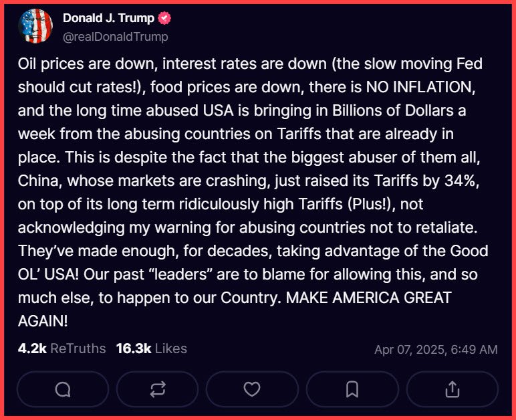ReTruth this post using the arrows icon
This screenshot has height=420, width=516.
[157, 389]
